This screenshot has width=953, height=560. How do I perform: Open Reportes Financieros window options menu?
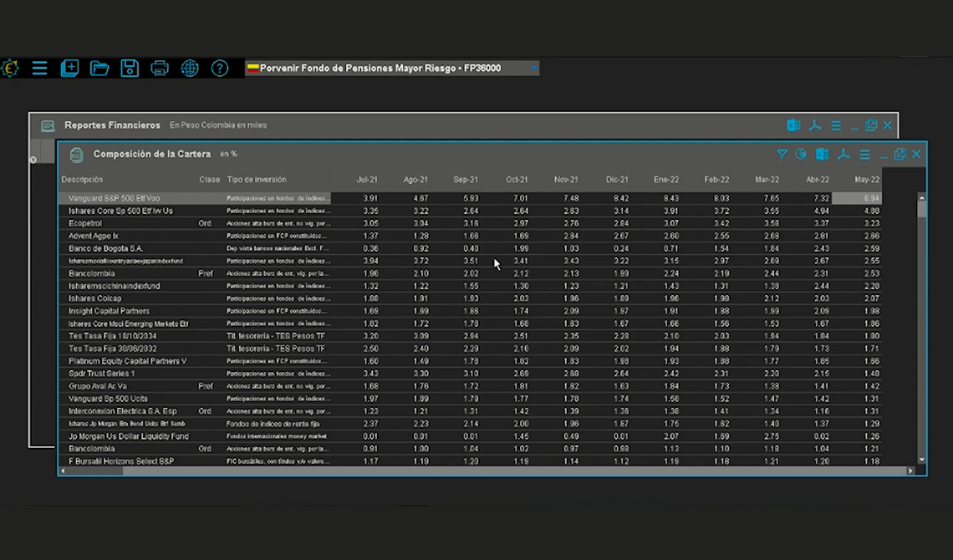[x=836, y=125]
